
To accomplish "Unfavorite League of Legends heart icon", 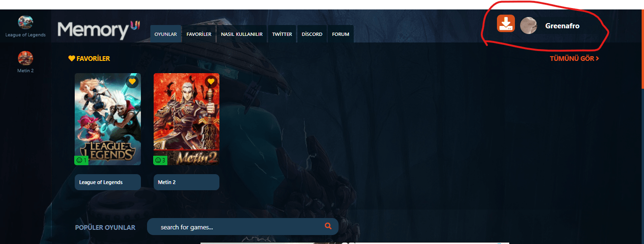I will point(132,82).
